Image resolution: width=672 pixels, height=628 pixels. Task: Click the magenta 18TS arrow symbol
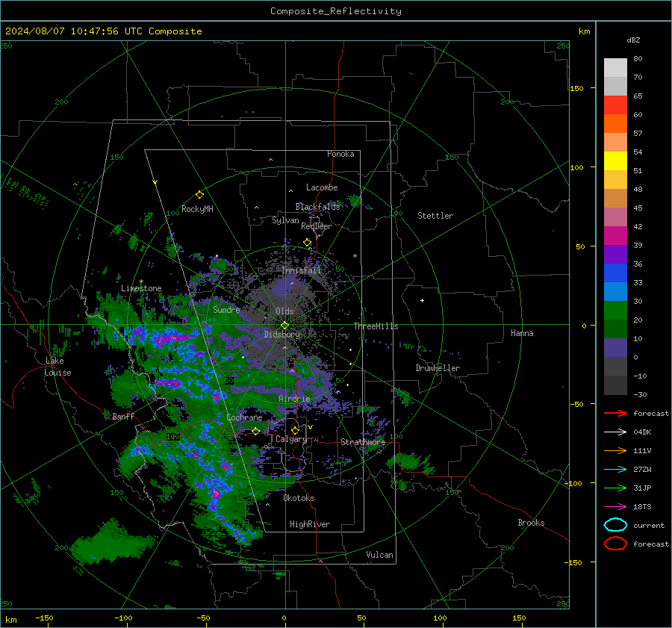(x=615, y=507)
